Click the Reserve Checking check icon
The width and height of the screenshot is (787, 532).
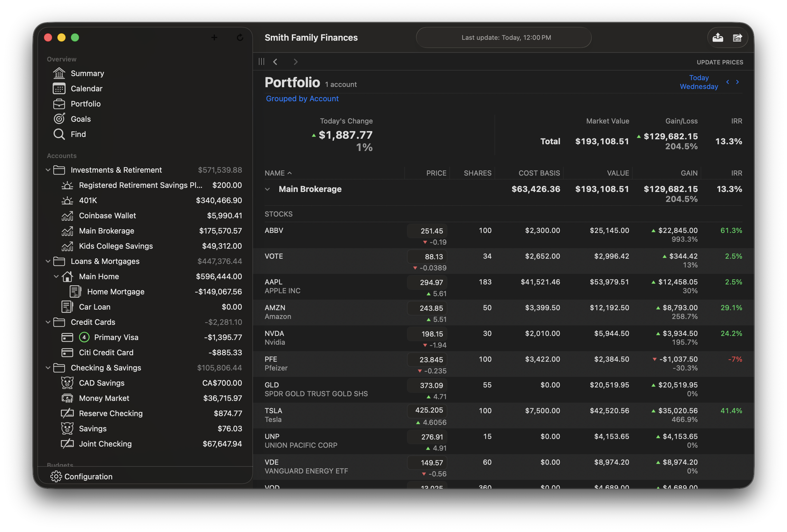(x=67, y=413)
